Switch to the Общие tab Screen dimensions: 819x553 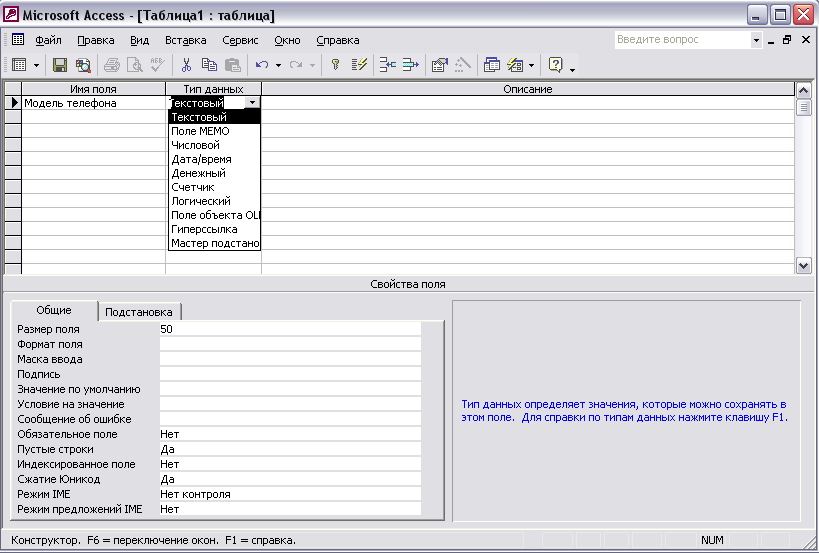coord(54,310)
